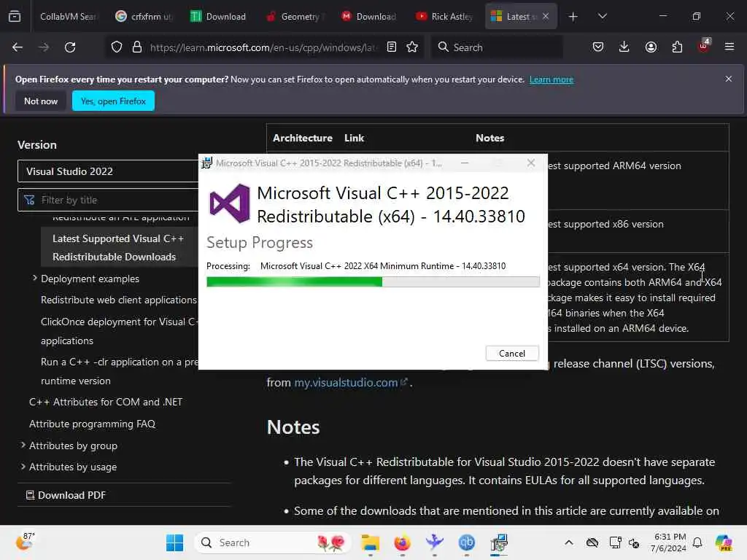
Task: Click the Firefox search box
Action: (497, 47)
